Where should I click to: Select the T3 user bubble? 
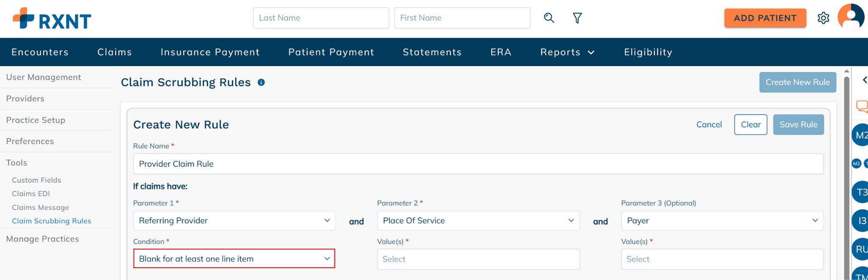tap(860, 192)
